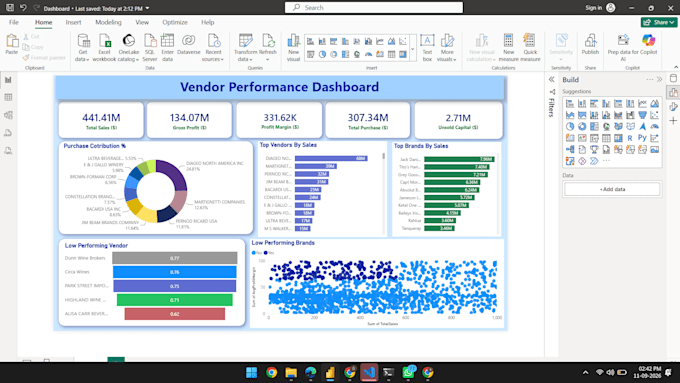Viewport: 680px width, 383px height.
Task: Save the file from the title bar
Action: pos(10,8)
